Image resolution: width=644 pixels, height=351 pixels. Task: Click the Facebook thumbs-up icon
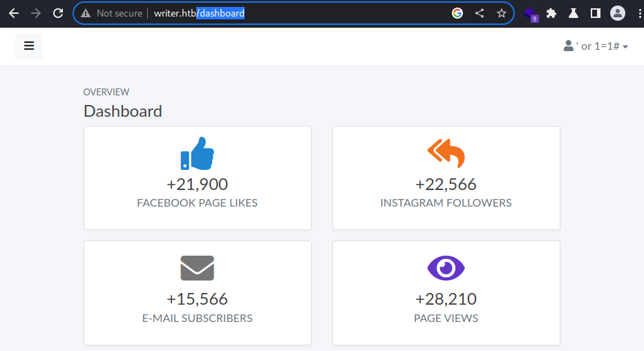pyautogui.click(x=198, y=153)
